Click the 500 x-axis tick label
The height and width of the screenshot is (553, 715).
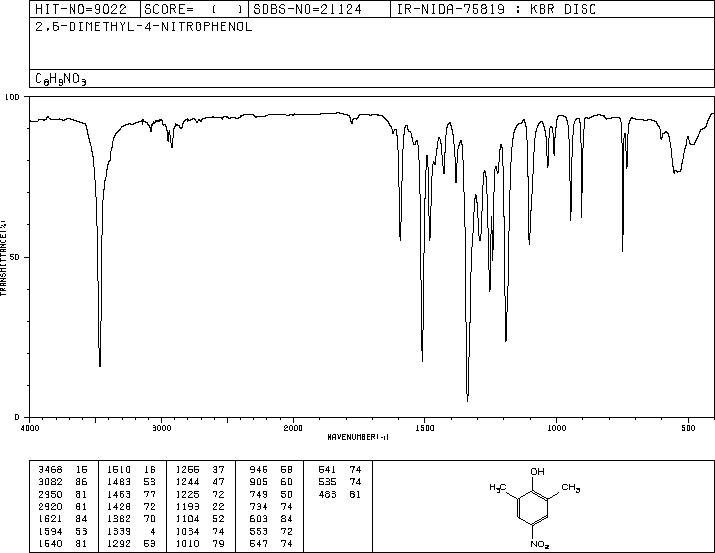[688, 428]
